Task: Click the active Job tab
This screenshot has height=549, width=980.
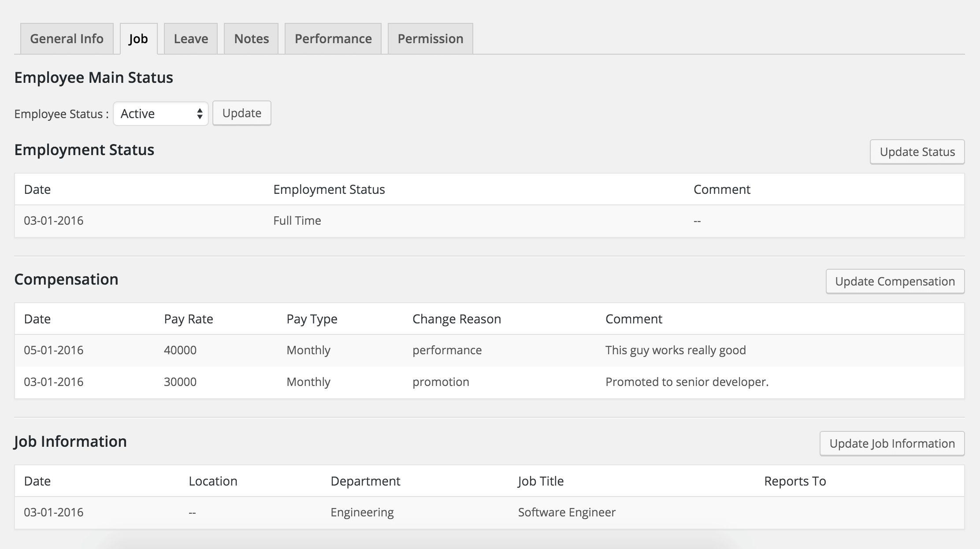Action: (x=138, y=39)
